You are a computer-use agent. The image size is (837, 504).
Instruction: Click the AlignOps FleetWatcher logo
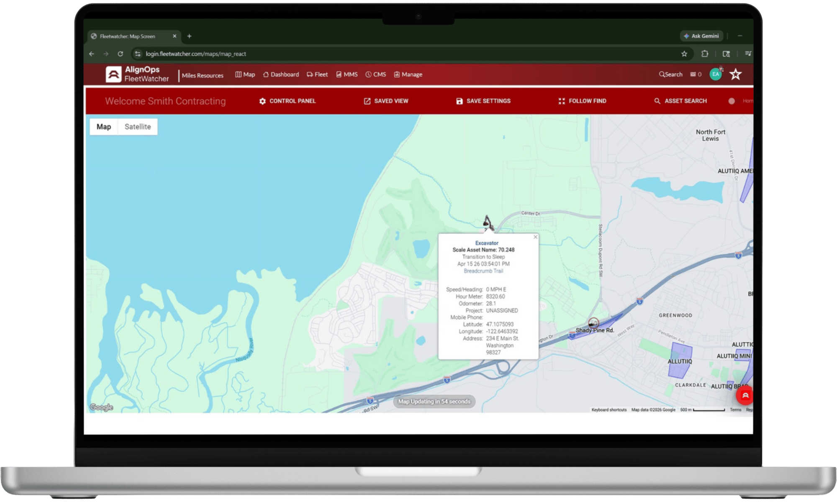coord(137,74)
